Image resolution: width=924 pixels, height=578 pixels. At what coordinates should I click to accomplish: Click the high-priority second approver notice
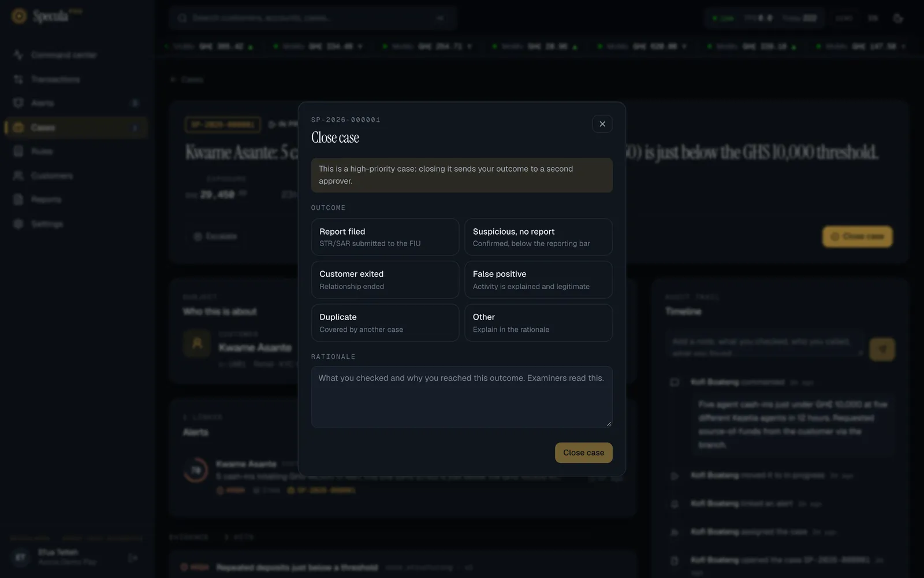462,175
